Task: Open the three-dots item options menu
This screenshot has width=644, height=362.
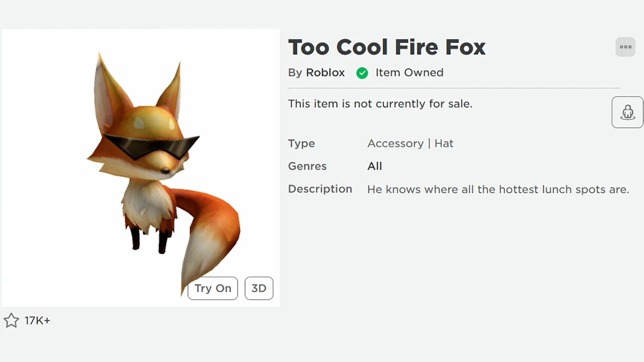Action: [x=625, y=47]
